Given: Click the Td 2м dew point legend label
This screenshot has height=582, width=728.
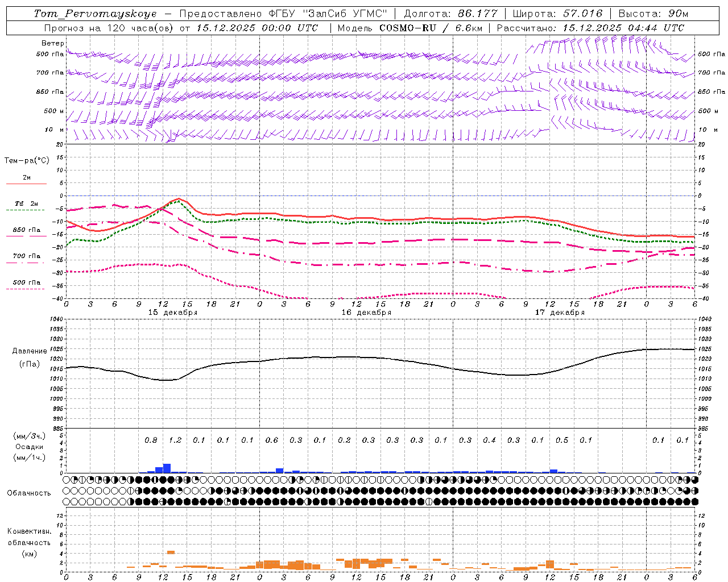Looking at the screenshot, I should pos(27,203).
